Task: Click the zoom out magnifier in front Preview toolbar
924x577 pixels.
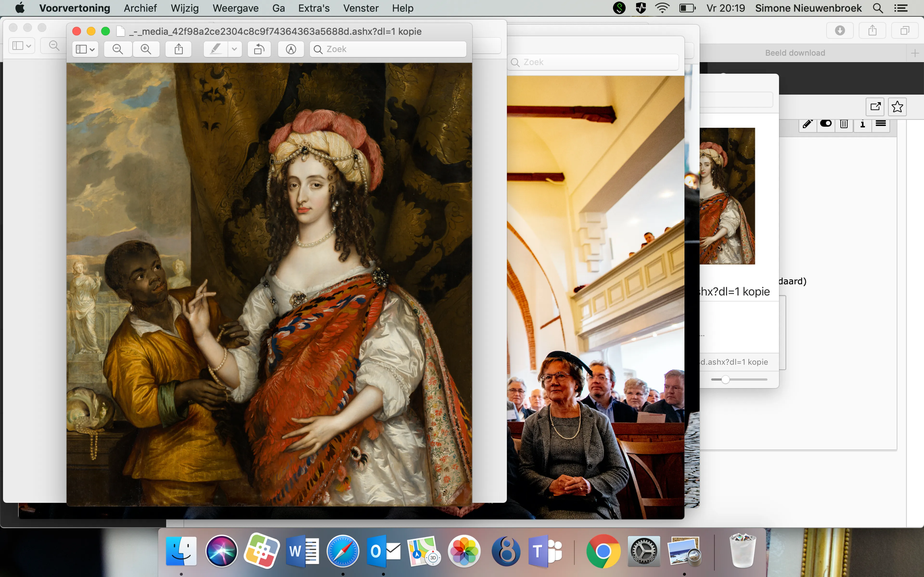Action: [x=118, y=49]
